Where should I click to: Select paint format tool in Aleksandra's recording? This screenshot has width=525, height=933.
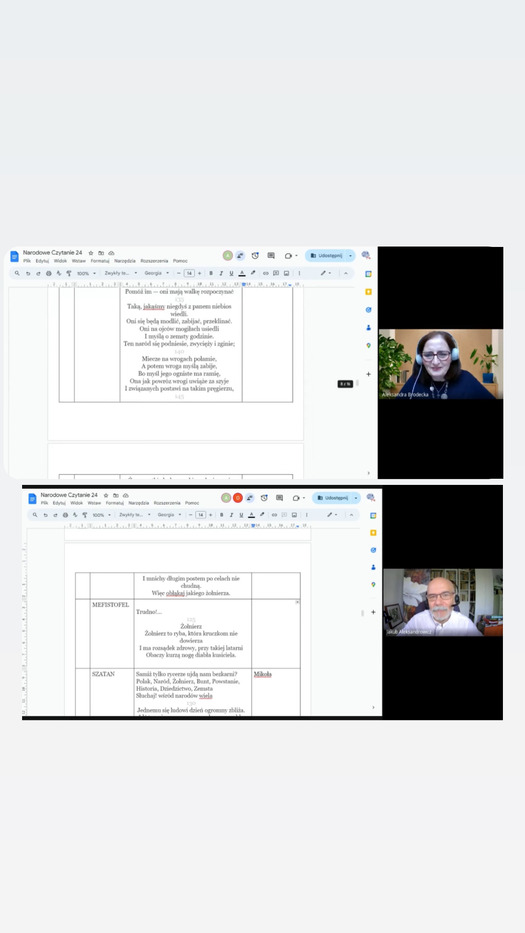(x=68, y=273)
